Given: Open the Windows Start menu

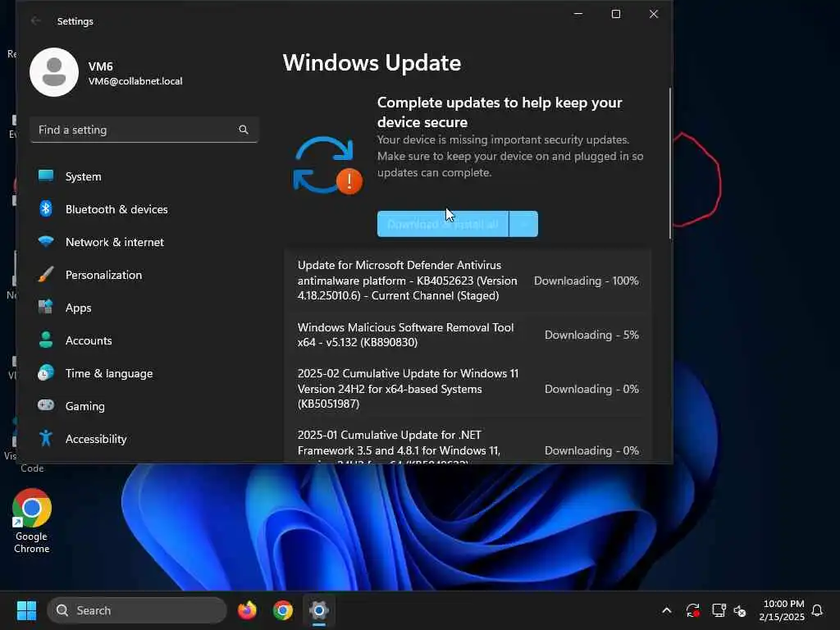Looking at the screenshot, I should 26,610.
